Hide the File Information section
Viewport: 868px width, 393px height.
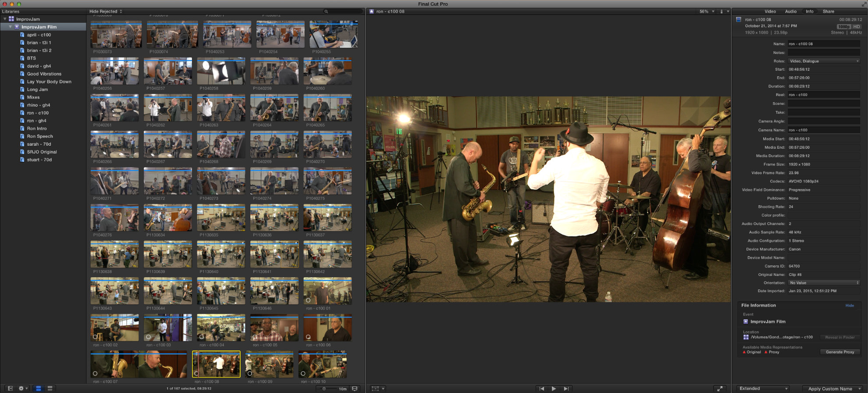click(849, 306)
